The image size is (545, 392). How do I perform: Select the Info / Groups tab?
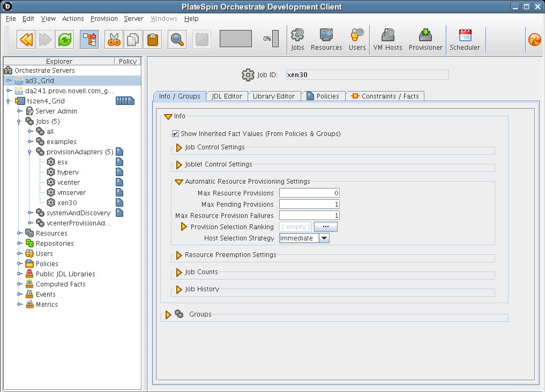pos(180,96)
